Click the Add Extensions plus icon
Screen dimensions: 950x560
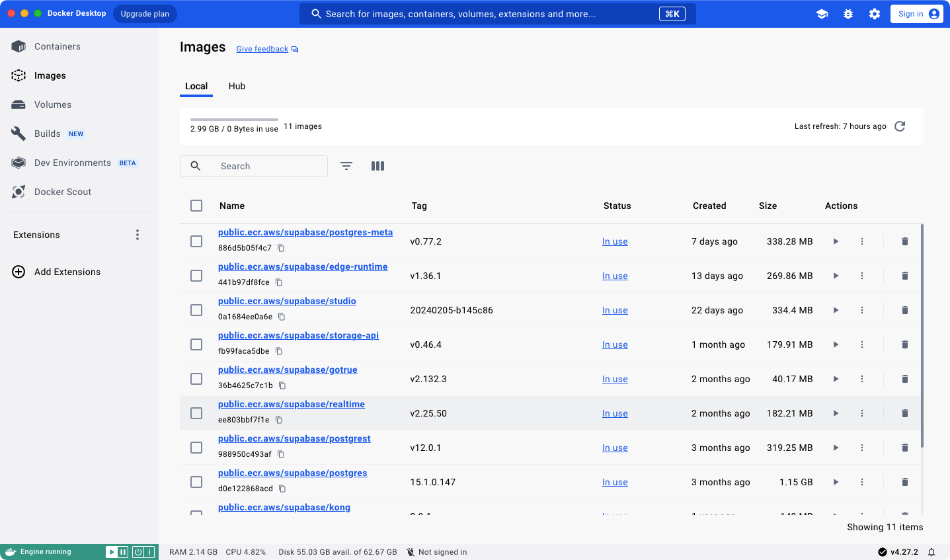point(19,272)
